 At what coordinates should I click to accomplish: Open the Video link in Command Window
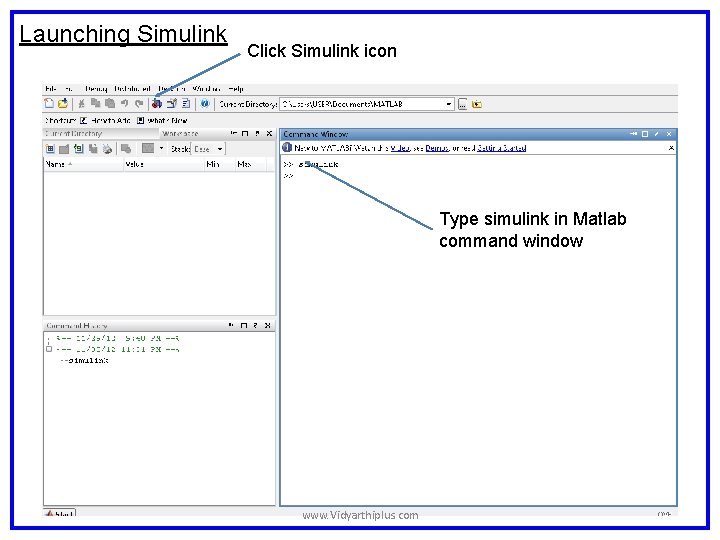[400, 148]
